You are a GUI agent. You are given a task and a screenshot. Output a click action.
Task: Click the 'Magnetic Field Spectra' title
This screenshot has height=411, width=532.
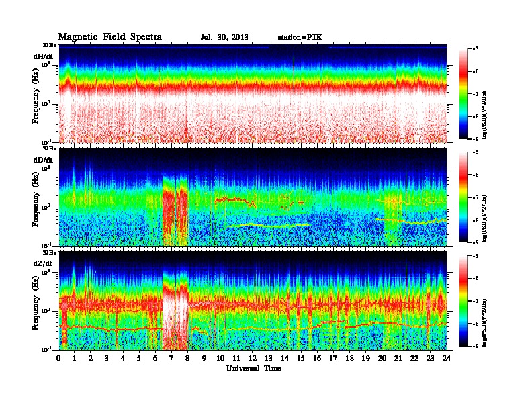pos(110,37)
